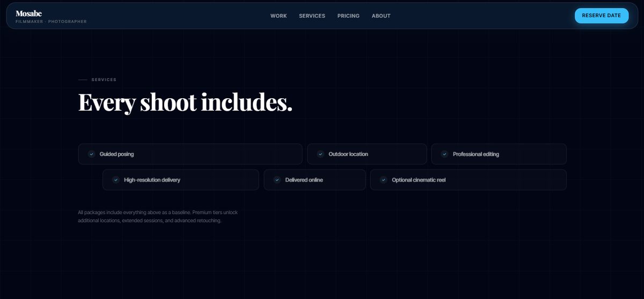This screenshot has width=644, height=299.
Task: Select the Optional cinematic reel text
Action: [419, 180]
